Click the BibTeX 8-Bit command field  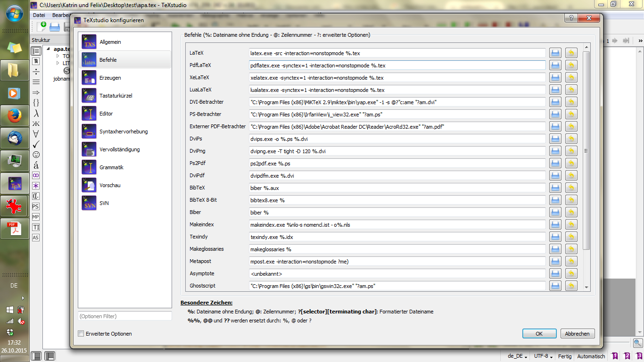397,200
